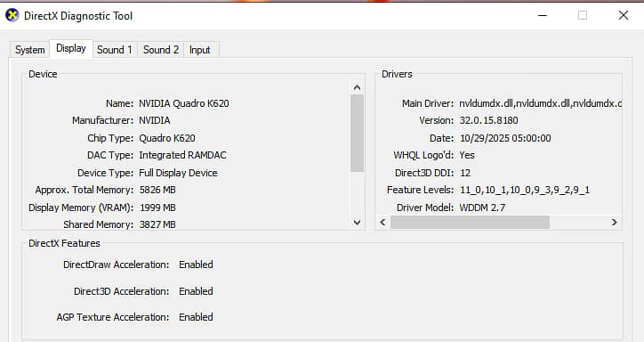This screenshot has height=342, width=644.
Task: Click the Full Display Device value
Action: coord(178,173)
